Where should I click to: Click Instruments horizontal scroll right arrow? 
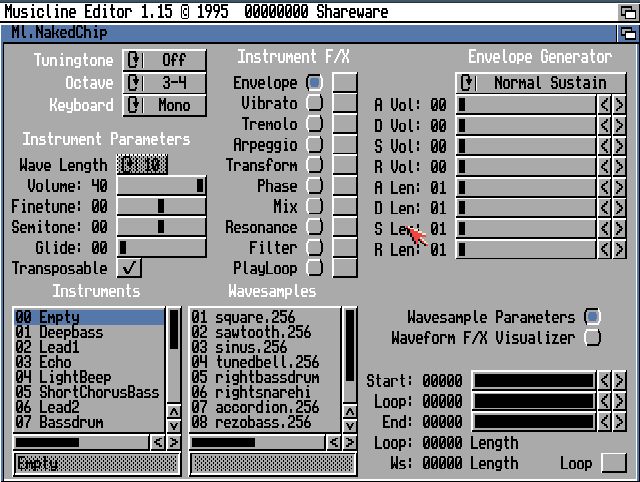click(x=174, y=442)
